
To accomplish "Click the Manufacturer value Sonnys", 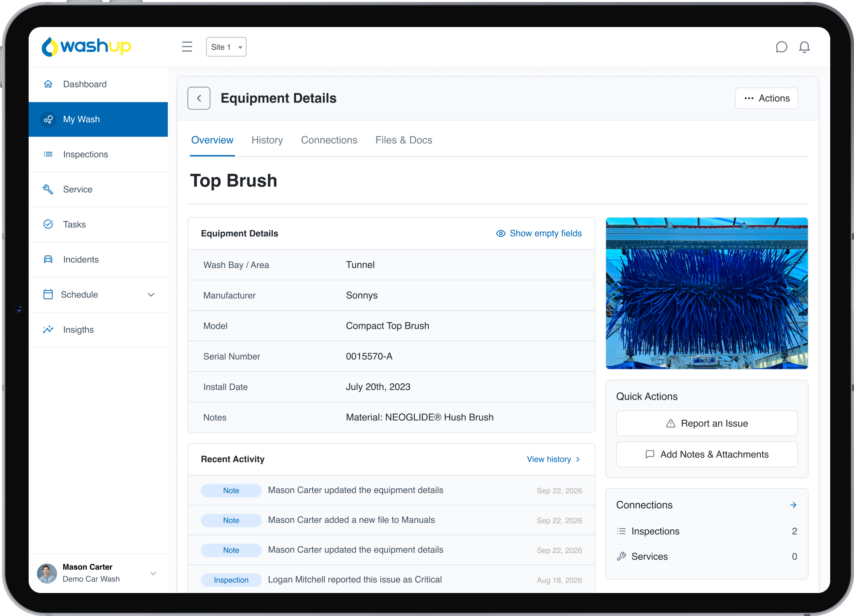I will click(x=361, y=295).
